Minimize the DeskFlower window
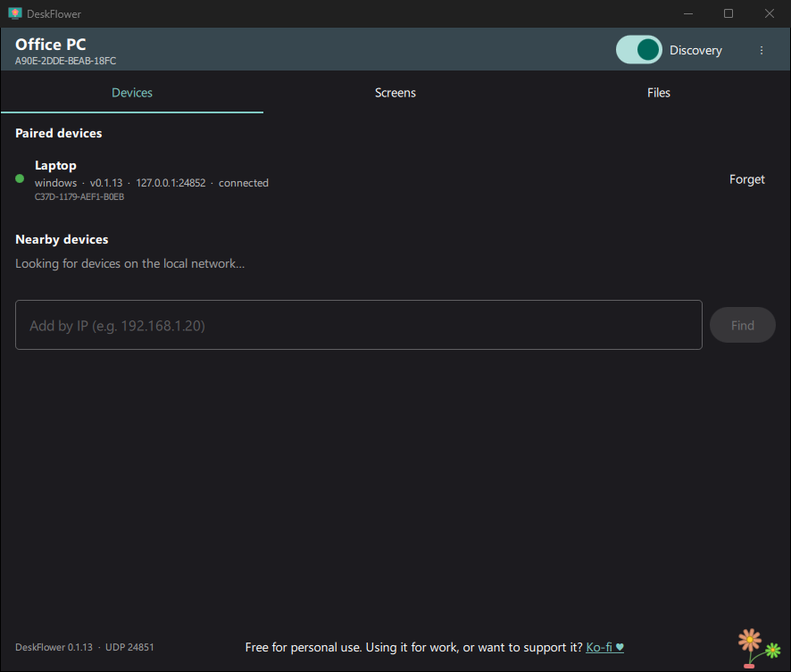 [x=688, y=13]
